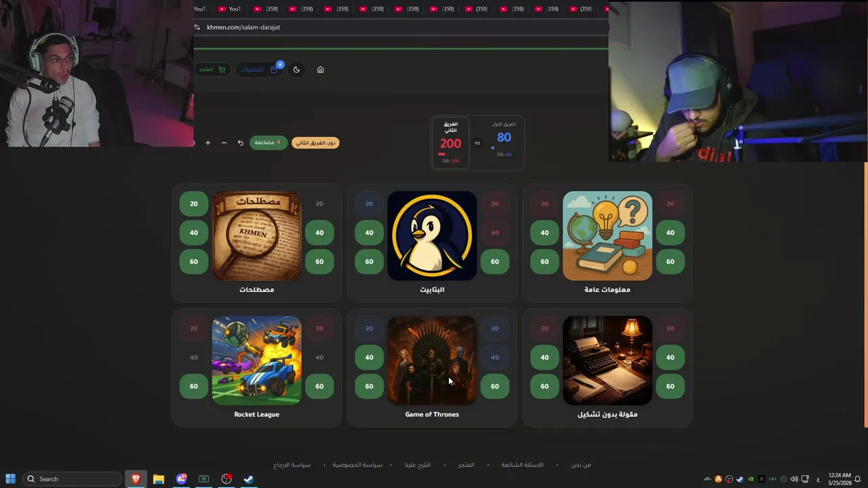
Task: Click the taskbar Search box
Action: tap(73, 479)
